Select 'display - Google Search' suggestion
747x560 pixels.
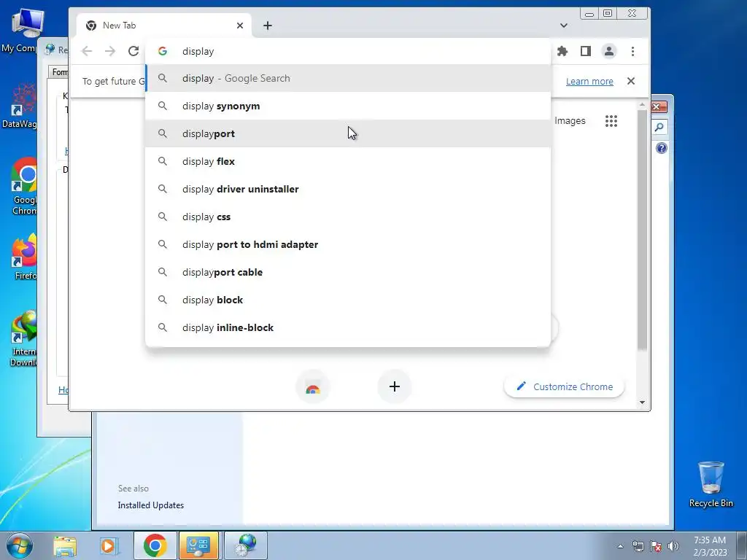click(x=348, y=78)
